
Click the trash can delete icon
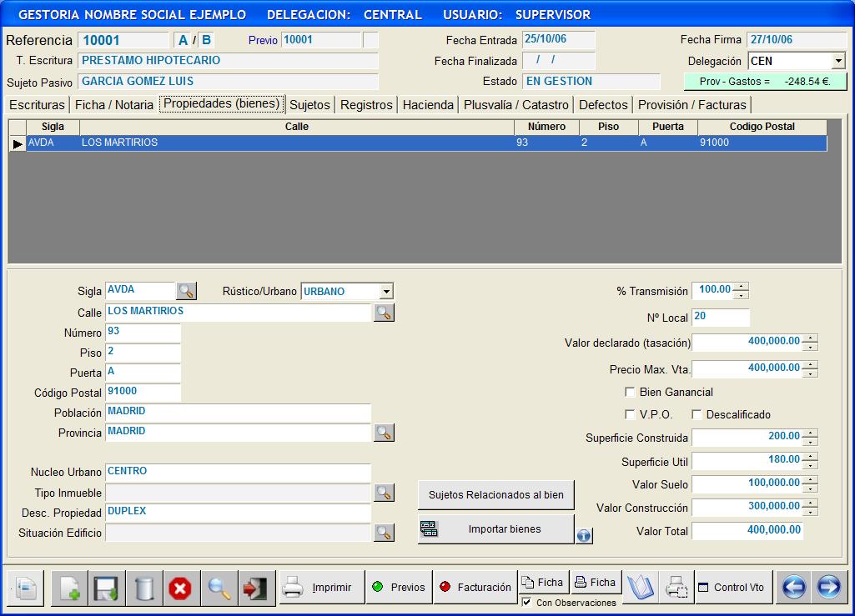click(144, 588)
